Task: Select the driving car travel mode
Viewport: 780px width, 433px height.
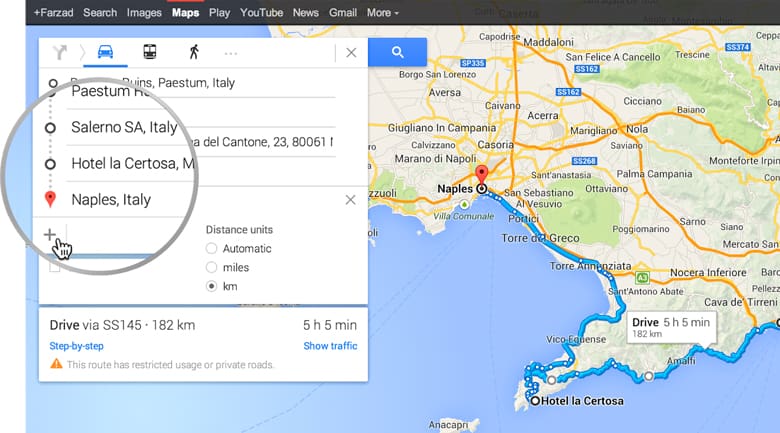Action: [x=105, y=53]
